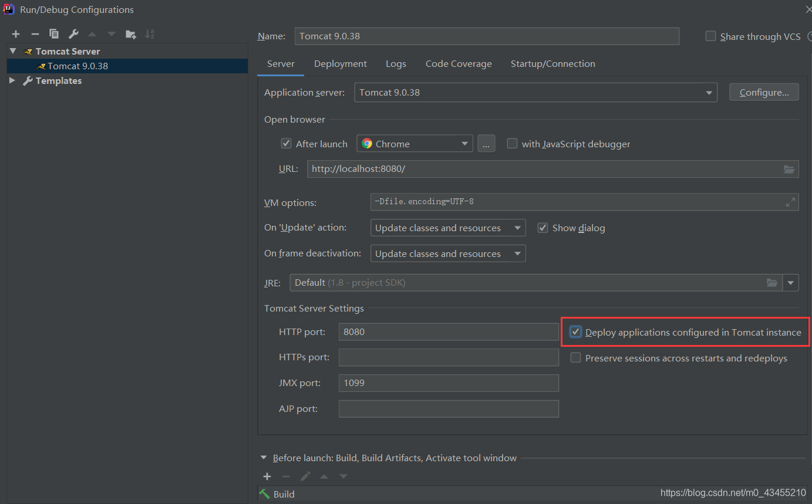Switch to the Deployment tab

coord(341,64)
